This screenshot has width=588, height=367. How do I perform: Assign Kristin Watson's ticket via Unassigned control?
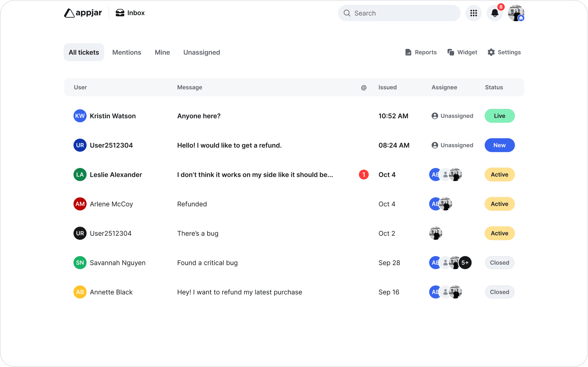pyautogui.click(x=452, y=116)
